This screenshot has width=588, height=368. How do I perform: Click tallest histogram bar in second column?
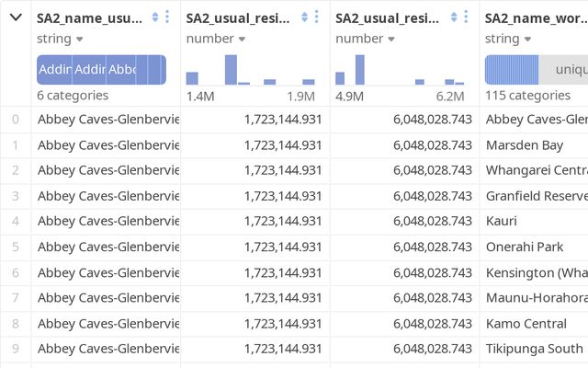pyautogui.click(x=231, y=70)
